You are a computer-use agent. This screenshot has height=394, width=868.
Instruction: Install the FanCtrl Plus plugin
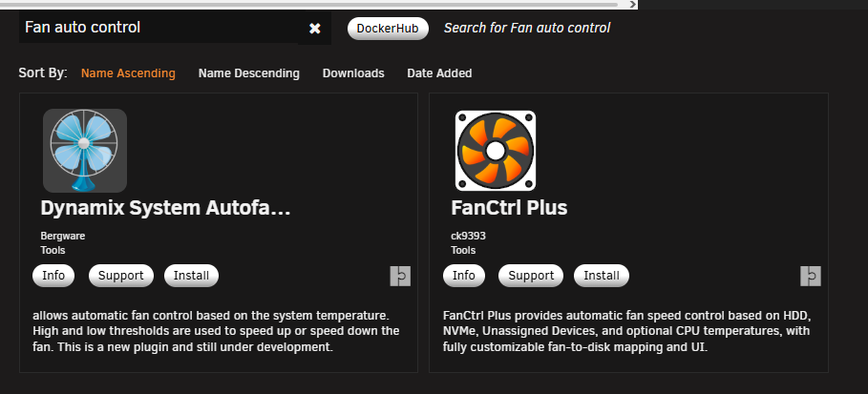602,276
